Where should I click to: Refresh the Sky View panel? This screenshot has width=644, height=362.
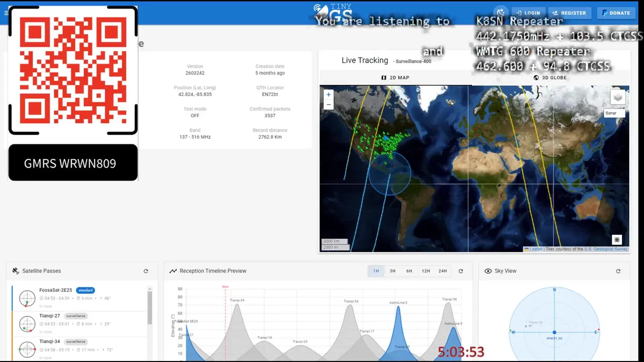coord(618,271)
